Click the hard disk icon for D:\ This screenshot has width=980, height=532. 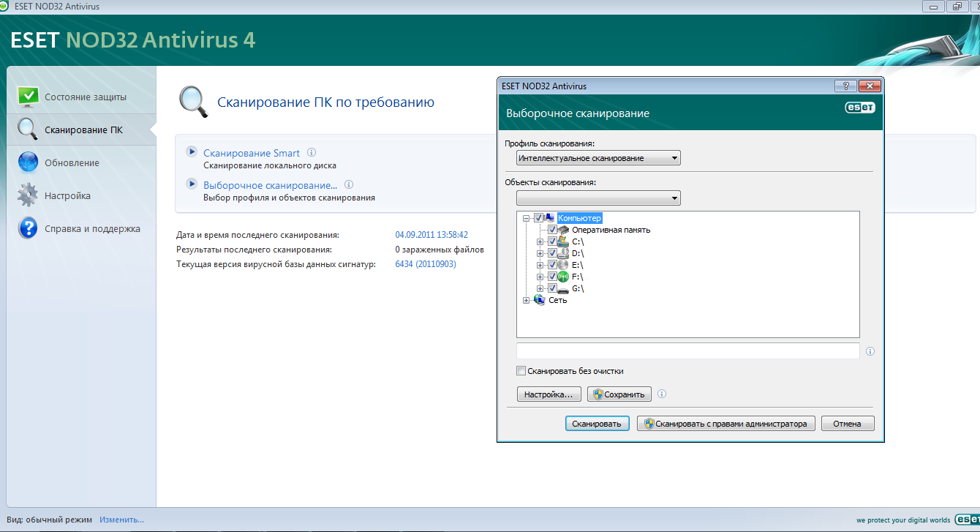pos(562,253)
